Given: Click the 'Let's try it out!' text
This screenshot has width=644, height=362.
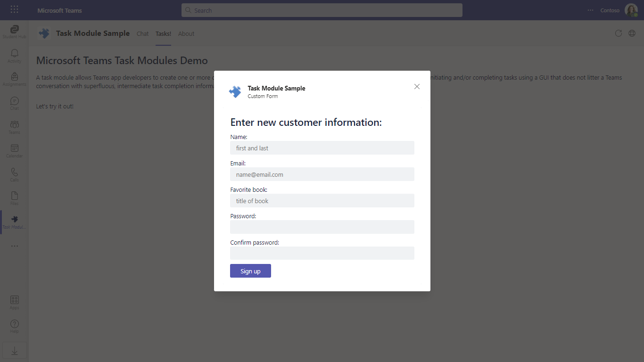Looking at the screenshot, I should tap(55, 107).
